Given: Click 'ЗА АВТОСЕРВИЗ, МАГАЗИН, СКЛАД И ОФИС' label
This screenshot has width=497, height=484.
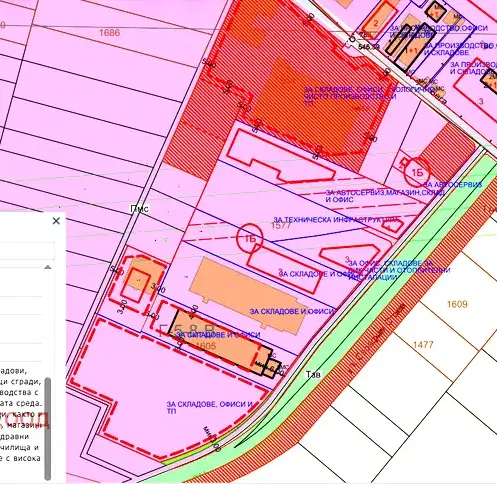Looking at the screenshot, I should (x=385, y=196).
